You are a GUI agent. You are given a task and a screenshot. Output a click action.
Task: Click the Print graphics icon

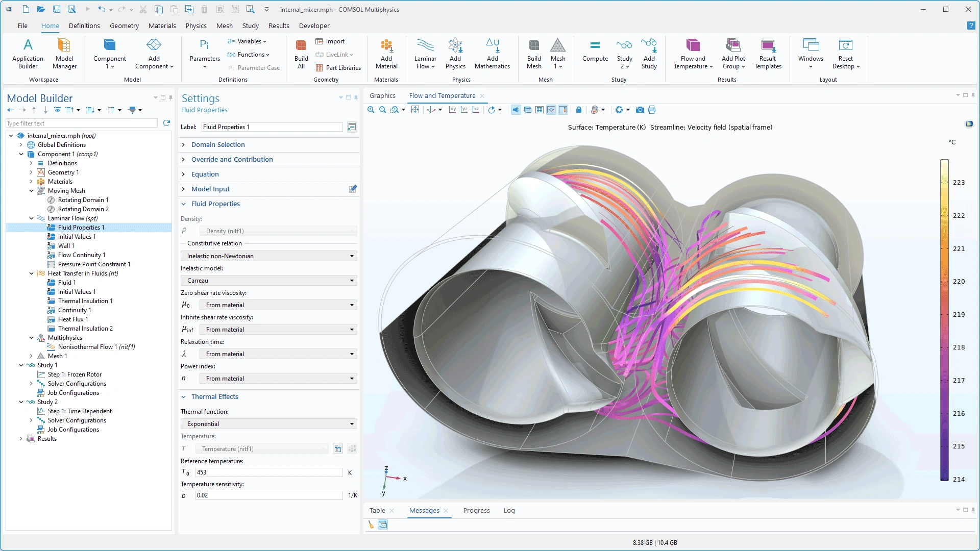pyautogui.click(x=652, y=110)
